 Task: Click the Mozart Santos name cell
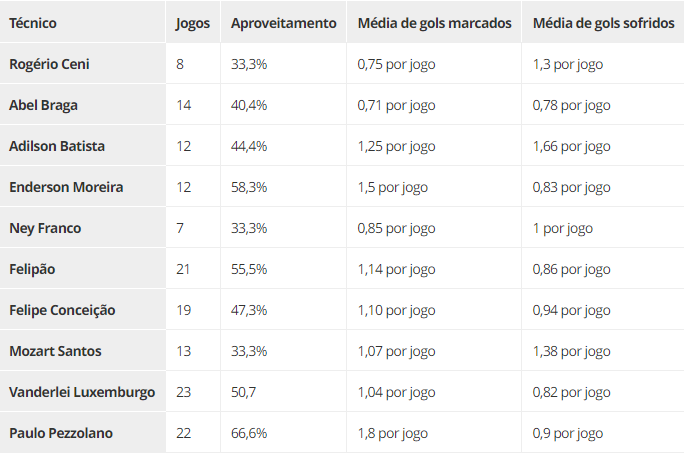click(55, 351)
